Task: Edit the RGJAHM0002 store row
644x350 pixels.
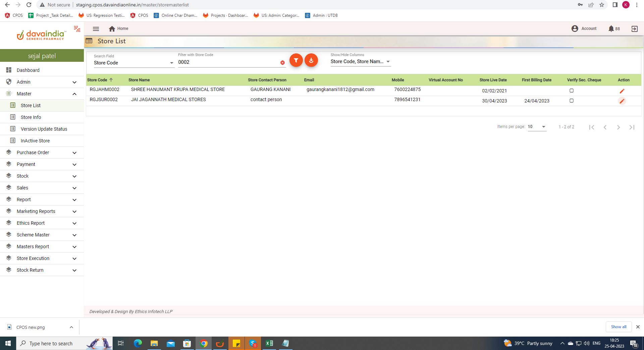Action: tap(622, 91)
